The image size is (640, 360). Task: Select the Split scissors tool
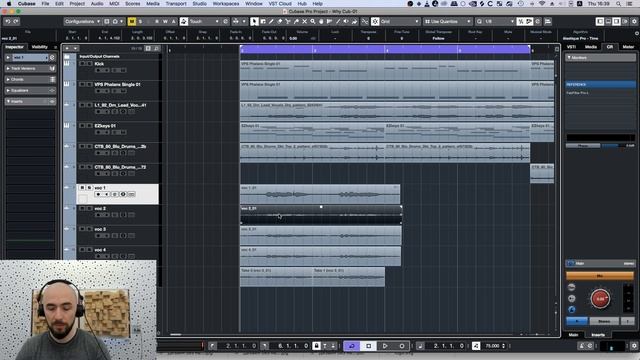pyautogui.click(x=288, y=21)
